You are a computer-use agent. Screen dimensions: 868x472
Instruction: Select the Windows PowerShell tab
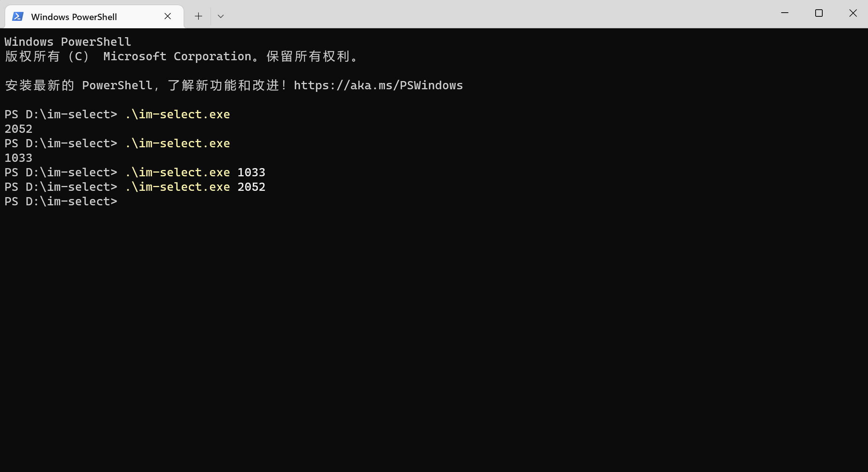pyautogui.click(x=74, y=16)
